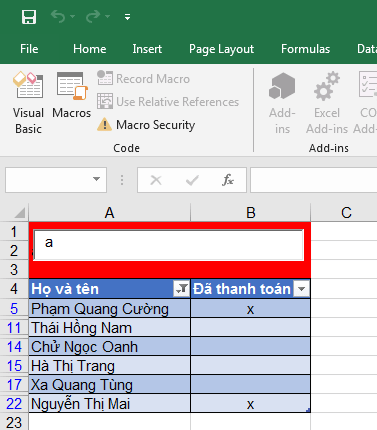This screenshot has height=430, width=377.
Task: Select row header 11
Action: pos(14,327)
